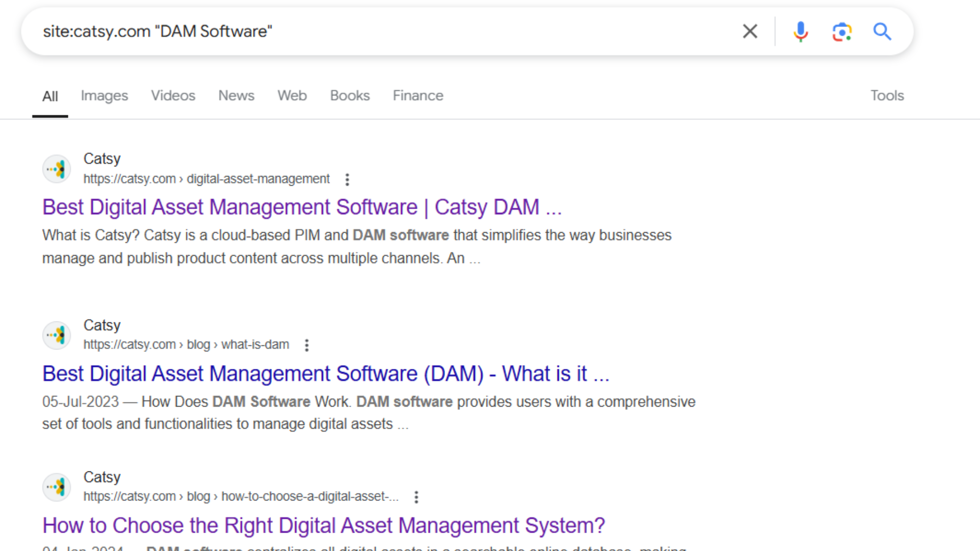Clear the search query with X icon
This screenshot has width=980, height=551.
click(750, 32)
